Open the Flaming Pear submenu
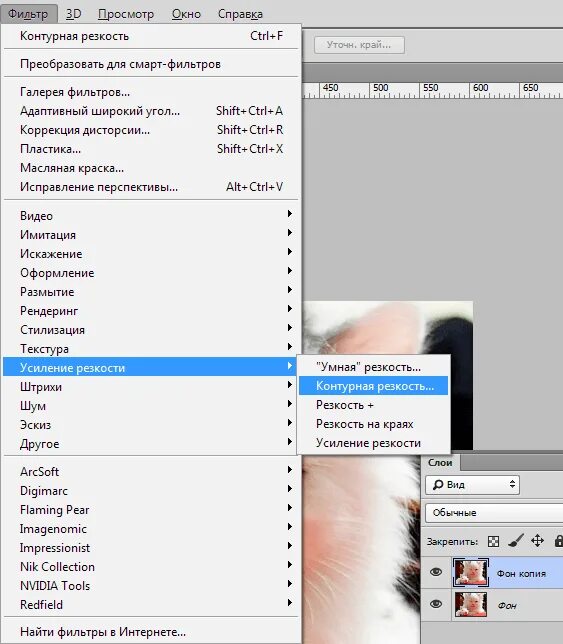Image resolution: width=563 pixels, height=644 pixels. 150,510
